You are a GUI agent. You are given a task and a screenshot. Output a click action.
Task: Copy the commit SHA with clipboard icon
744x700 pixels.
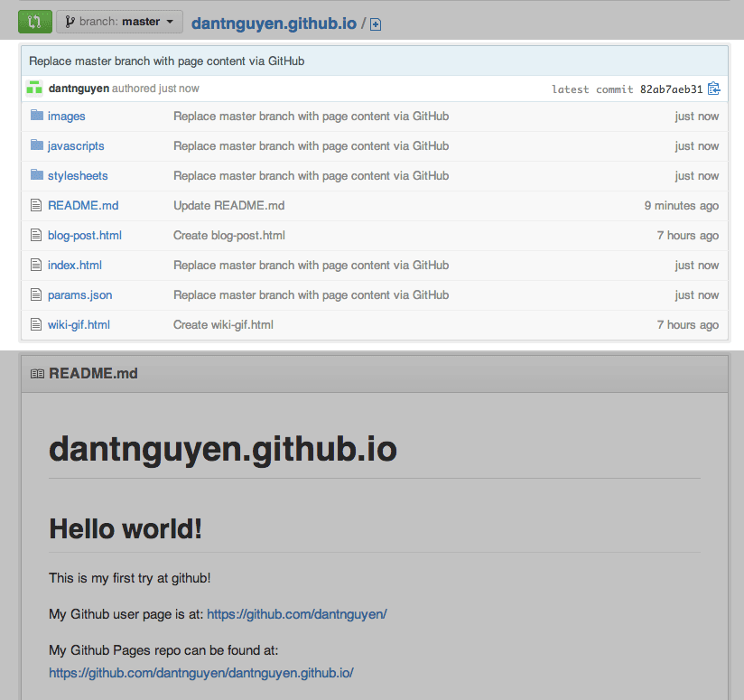(x=713, y=89)
